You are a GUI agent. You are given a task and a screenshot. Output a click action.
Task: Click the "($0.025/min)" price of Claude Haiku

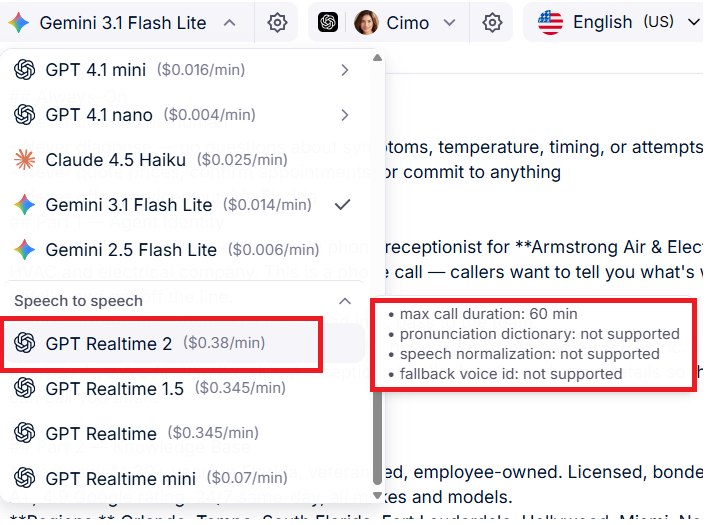pyautogui.click(x=242, y=159)
